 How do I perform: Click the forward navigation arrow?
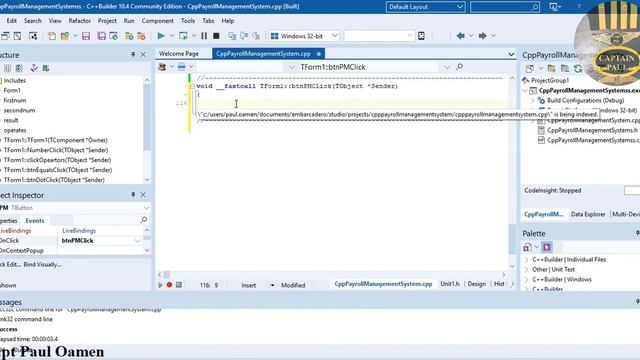482,36
